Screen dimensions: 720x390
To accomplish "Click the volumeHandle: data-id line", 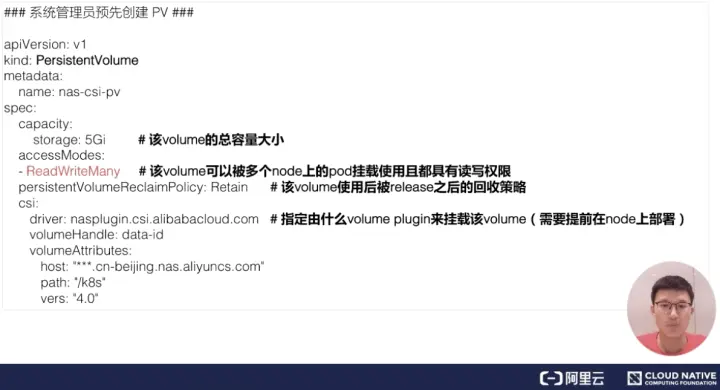I will (96, 235).
